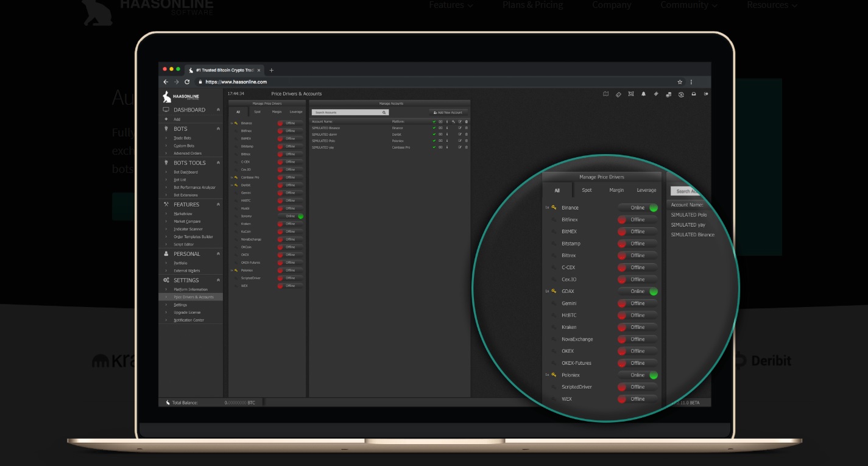
Task: Open the inbox tray icon
Action: tap(694, 94)
